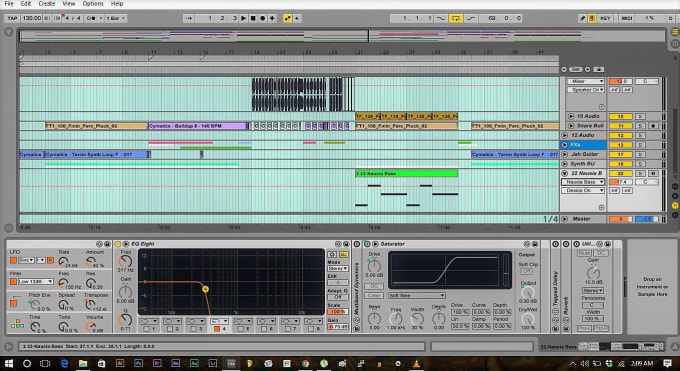The image size is (680, 371).
Task: Click the MIDI overdub plus button
Action: pos(272,18)
